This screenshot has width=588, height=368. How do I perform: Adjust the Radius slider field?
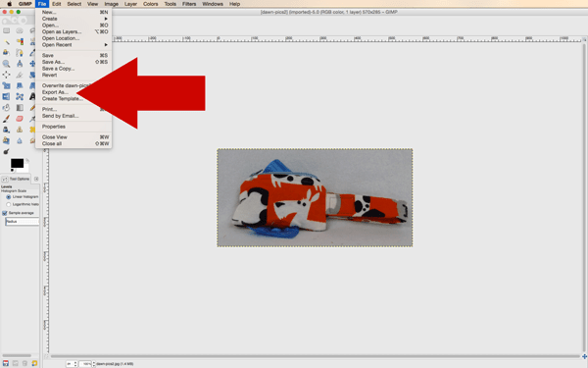coord(22,222)
